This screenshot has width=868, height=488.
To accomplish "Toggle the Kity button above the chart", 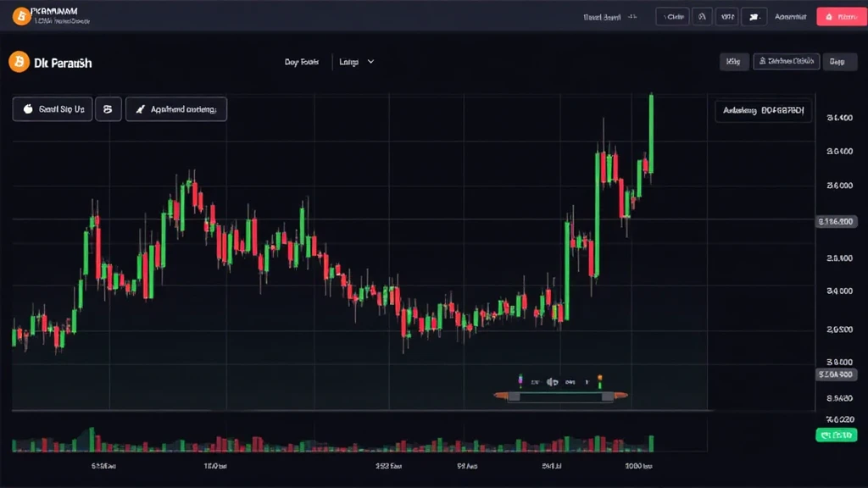I will click(732, 61).
